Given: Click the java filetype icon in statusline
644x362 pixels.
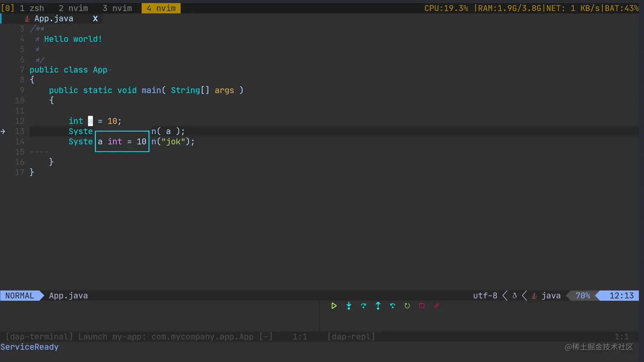Looking at the screenshot, I should pos(534,296).
